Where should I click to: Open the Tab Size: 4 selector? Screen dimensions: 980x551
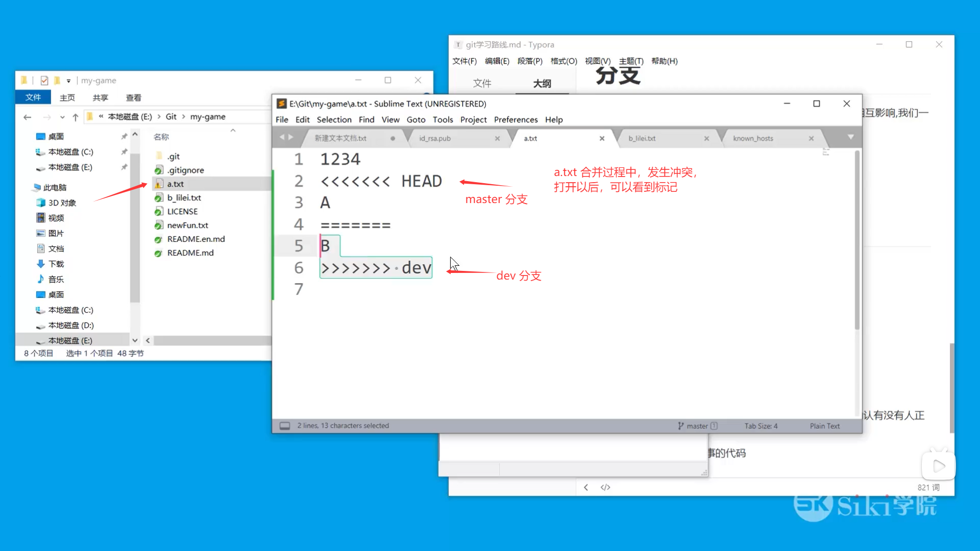click(x=761, y=426)
